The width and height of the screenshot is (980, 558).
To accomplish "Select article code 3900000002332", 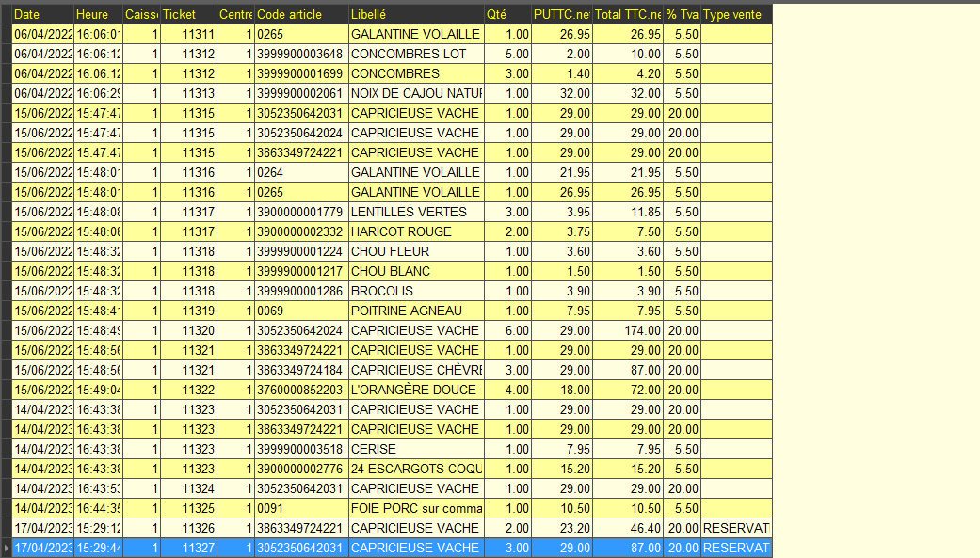I will click(302, 231).
